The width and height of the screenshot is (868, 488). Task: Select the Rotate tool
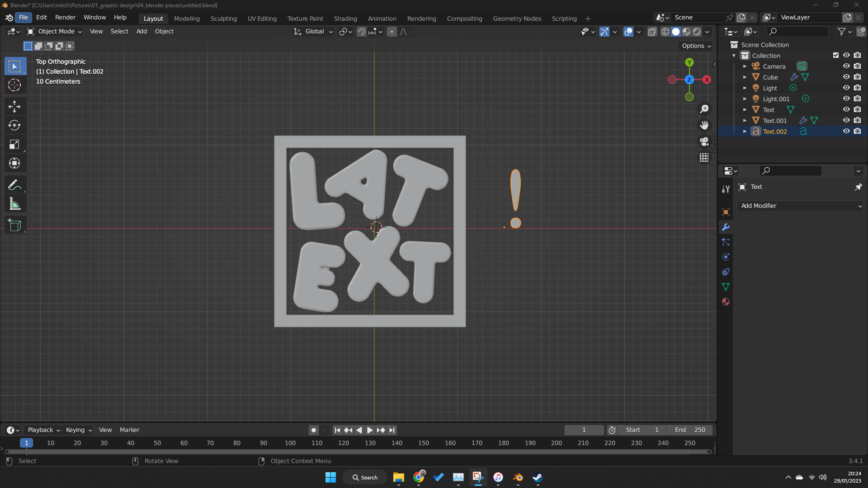15,125
